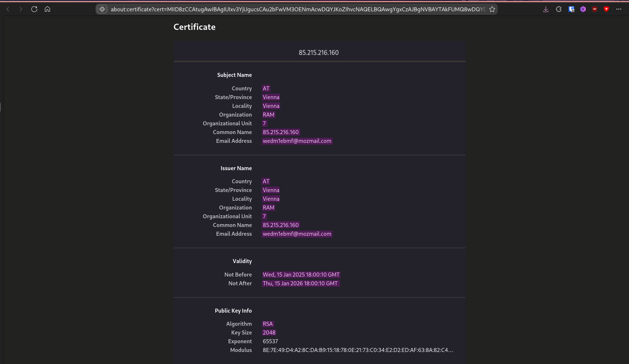629x364 pixels.
Task: Click Issuer Name Organizational Unit value 7
Action: (x=265, y=216)
